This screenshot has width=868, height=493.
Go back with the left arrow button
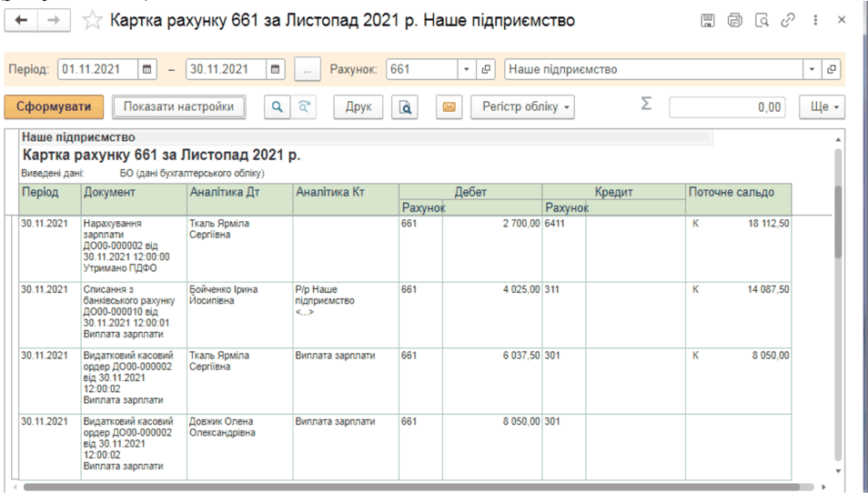point(21,21)
